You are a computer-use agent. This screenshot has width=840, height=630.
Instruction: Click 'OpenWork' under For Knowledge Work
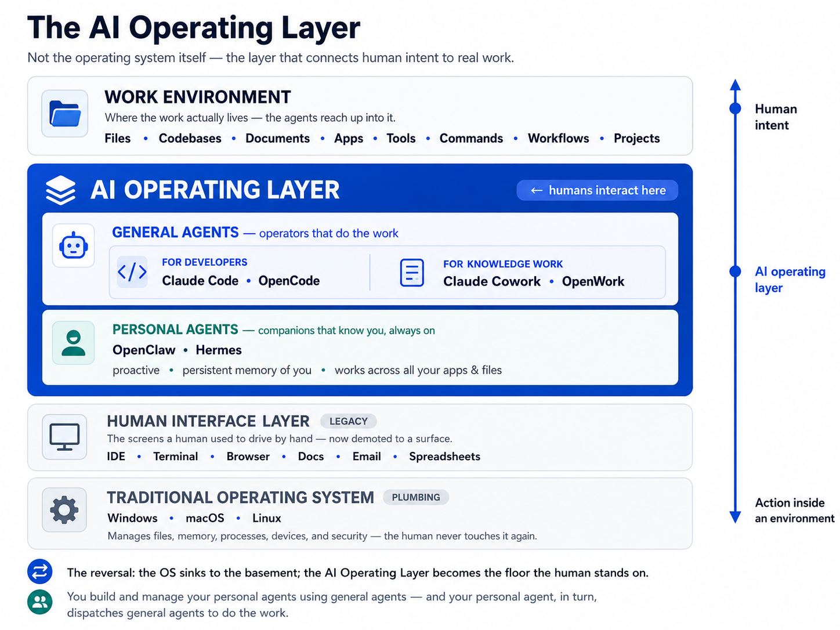593,281
